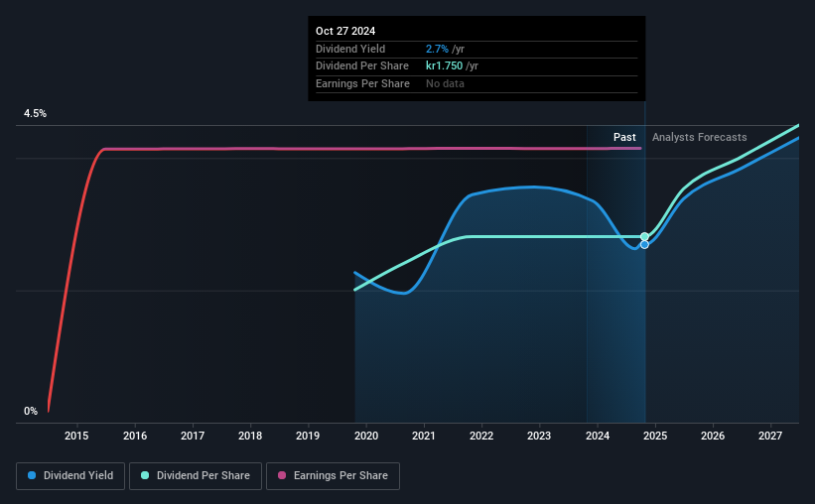Click the Oct 27 2024 tooltip date
815x504 pixels.
coord(345,31)
